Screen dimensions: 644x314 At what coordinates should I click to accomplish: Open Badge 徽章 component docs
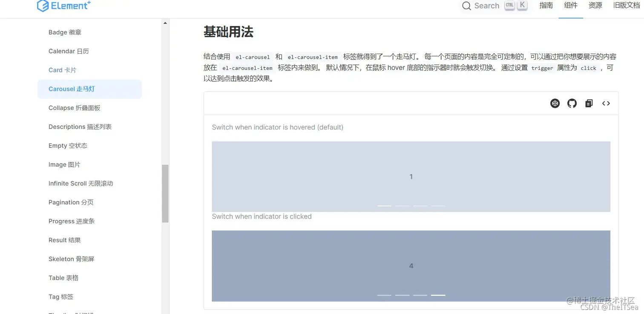click(x=65, y=32)
